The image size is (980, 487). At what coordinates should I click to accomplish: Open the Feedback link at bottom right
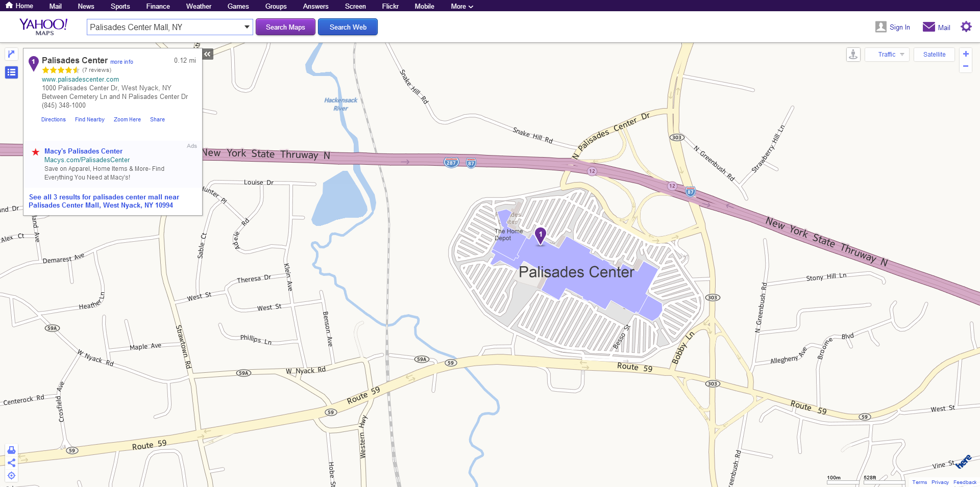(965, 482)
